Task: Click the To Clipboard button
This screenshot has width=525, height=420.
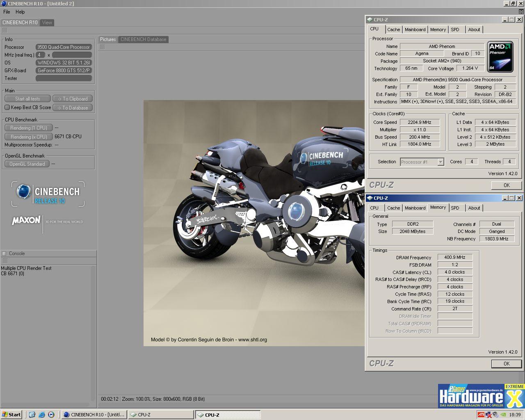Action: click(73, 99)
